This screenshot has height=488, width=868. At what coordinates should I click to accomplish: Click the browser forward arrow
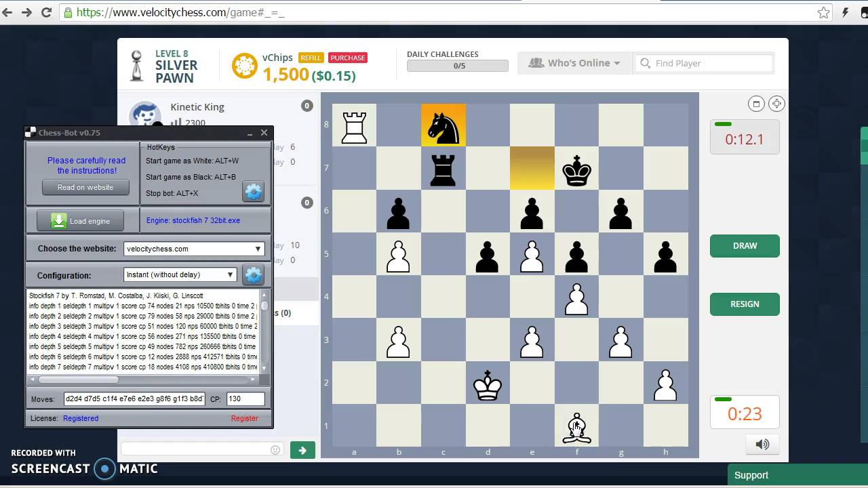[x=27, y=12]
